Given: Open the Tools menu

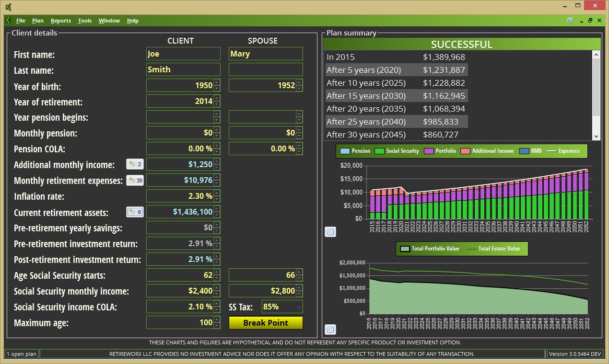Looking at the screenshot, I should coord(85,21).
